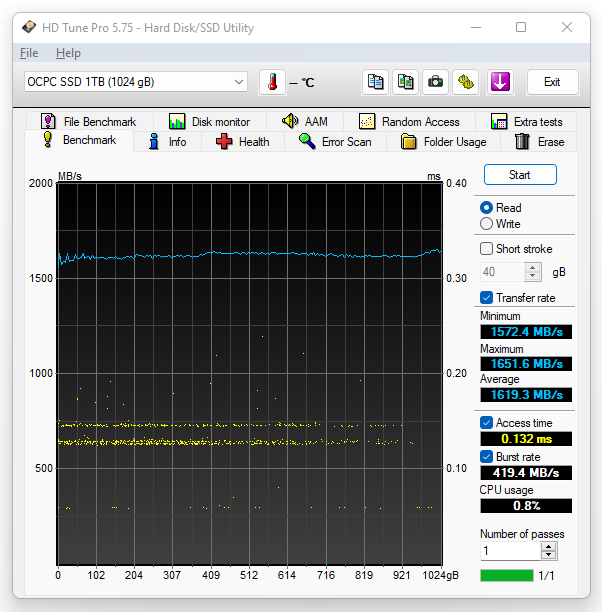Select the Write radio button
602x612 pixels.
pyautogui.click(x=486, y=224)
